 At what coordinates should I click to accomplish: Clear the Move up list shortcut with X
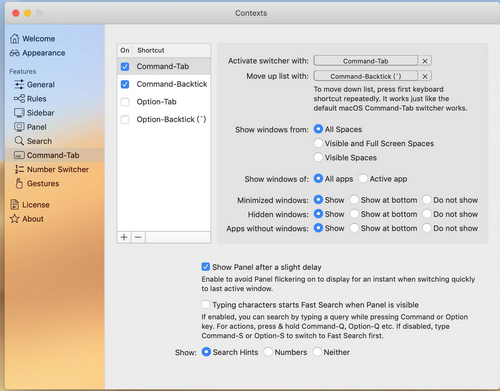(425, 76)
